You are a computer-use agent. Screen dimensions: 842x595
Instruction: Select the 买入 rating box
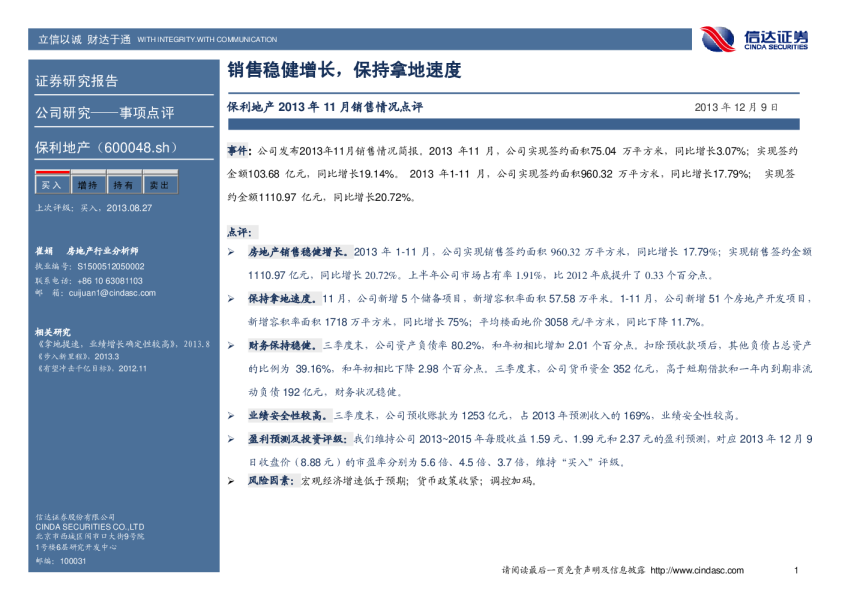[50, 185]
